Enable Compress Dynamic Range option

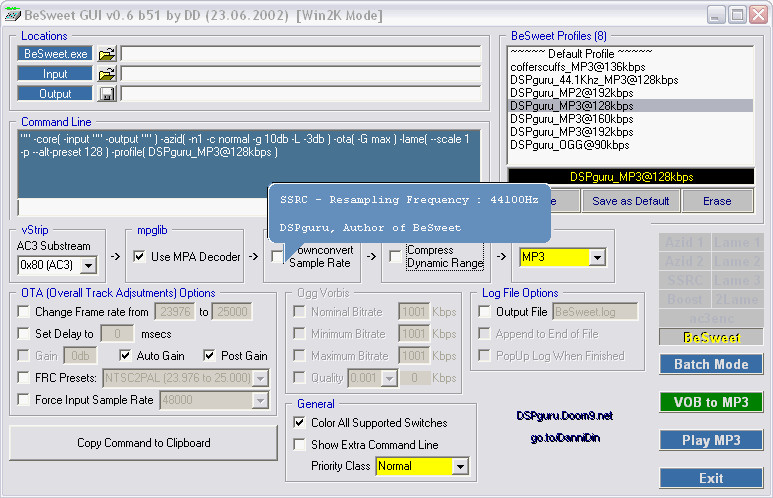395,256
